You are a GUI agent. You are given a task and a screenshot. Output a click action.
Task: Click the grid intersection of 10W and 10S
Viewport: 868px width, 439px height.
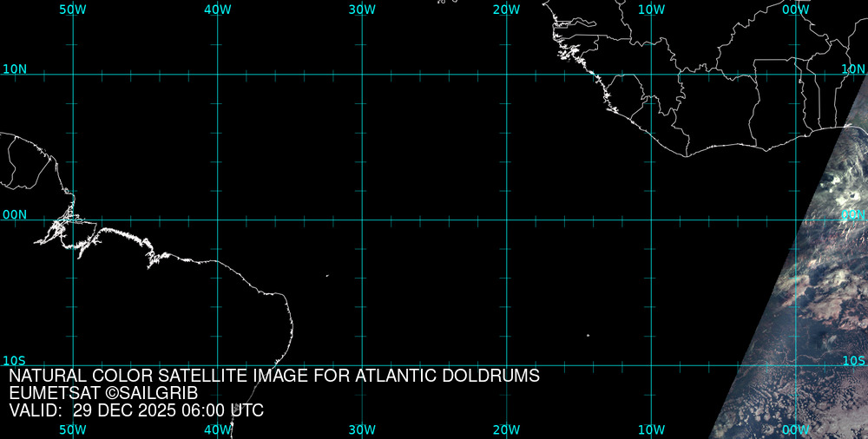point(651,365)
